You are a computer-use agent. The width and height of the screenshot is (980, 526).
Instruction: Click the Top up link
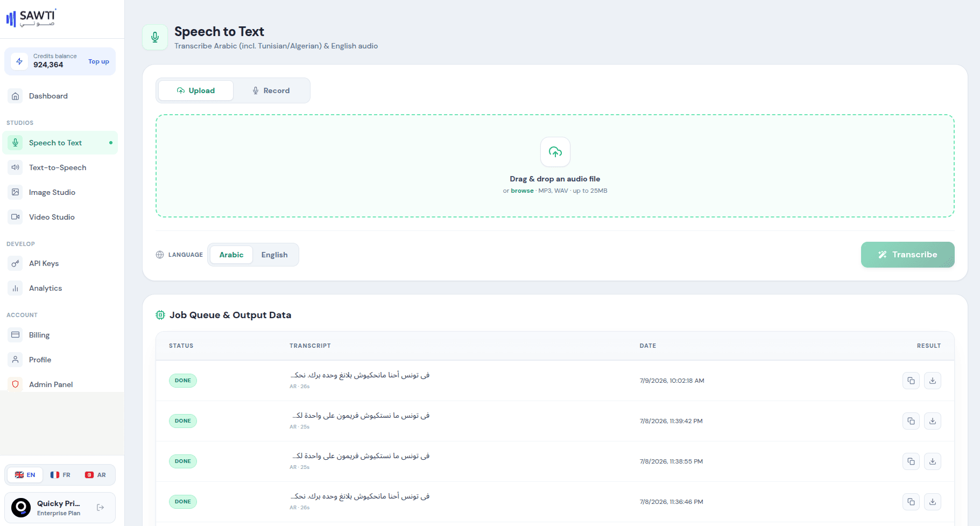(98, 61)
